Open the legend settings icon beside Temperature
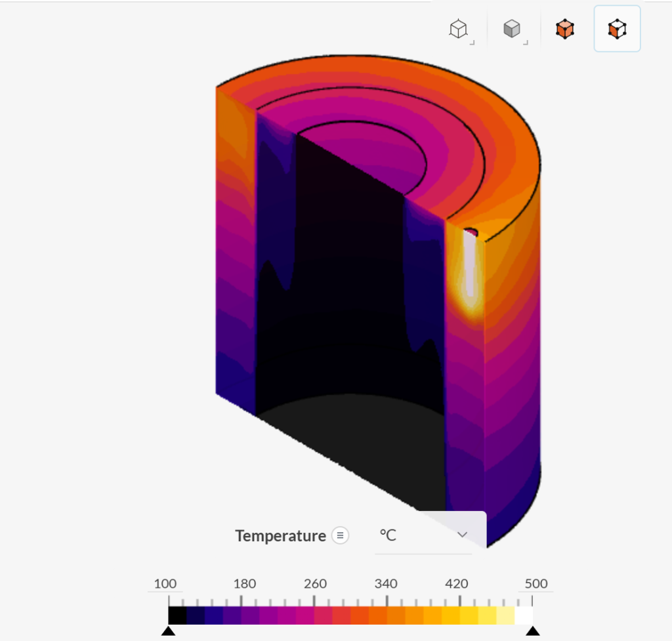Viewport: 672px width, 641px height. (340, 535)
